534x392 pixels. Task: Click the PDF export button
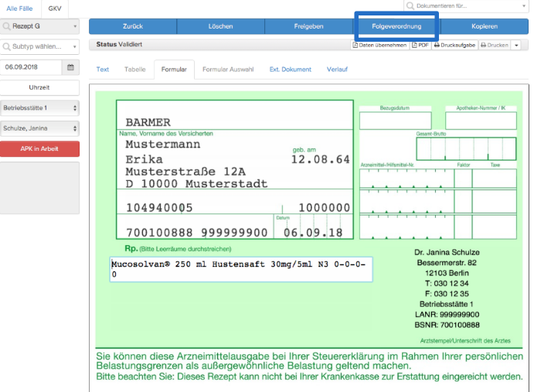pyautogui.click(x=420, y=45)
